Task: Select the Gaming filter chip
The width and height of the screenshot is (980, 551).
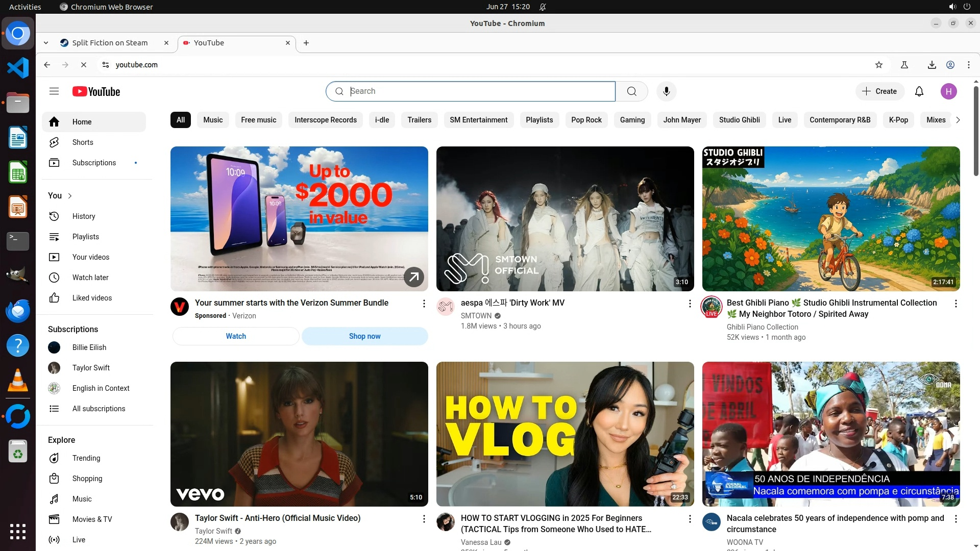Action: pyautogui.click(x=632, y=120)
